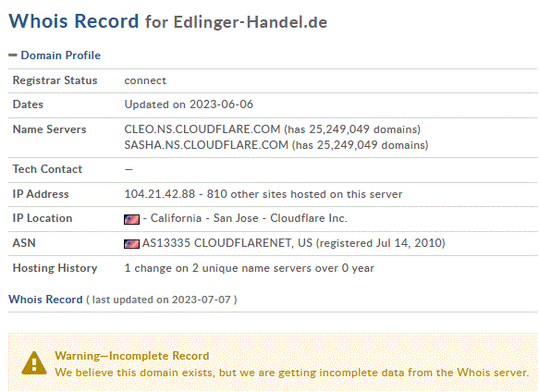Screen dimensions: 539x392
Task: Click the Warning—Incomplete Record heading
Action: coord(131,356)
